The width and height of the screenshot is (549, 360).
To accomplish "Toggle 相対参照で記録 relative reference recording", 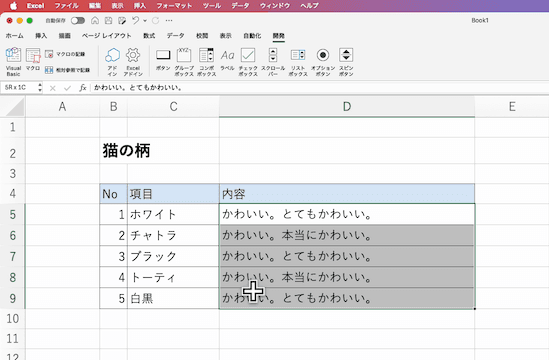I will (67, 70).
